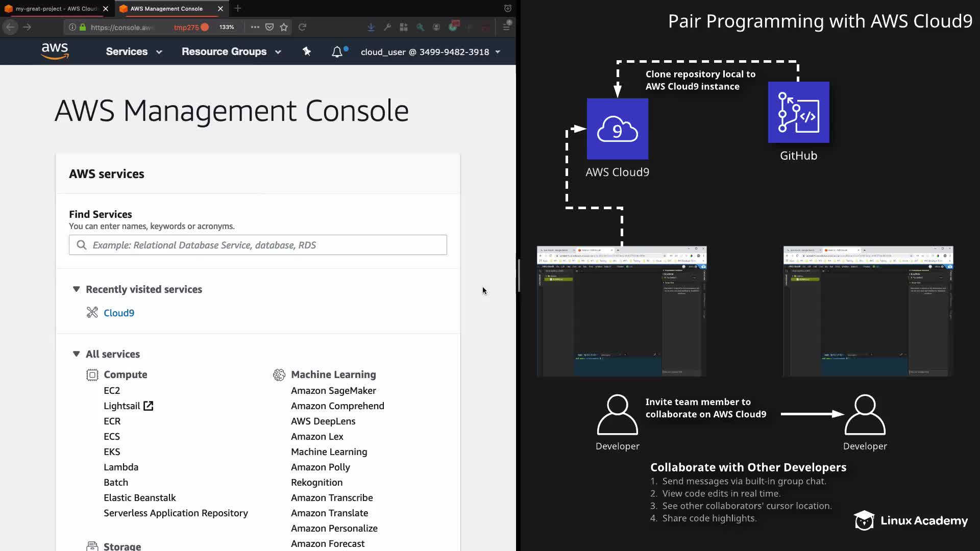
Task: Click the Firefox downloads arrow icon
Action: [371, 27]
